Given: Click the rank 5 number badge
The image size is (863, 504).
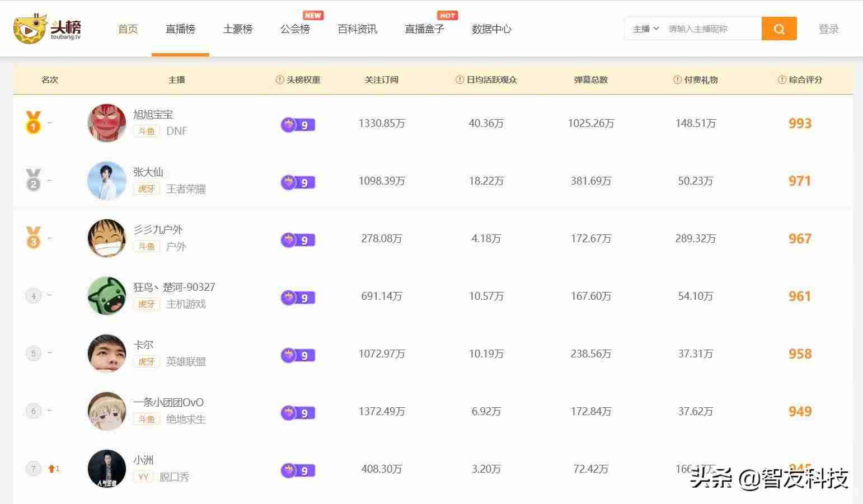Looking at the screenshot, I should click(x=34, y=354).
